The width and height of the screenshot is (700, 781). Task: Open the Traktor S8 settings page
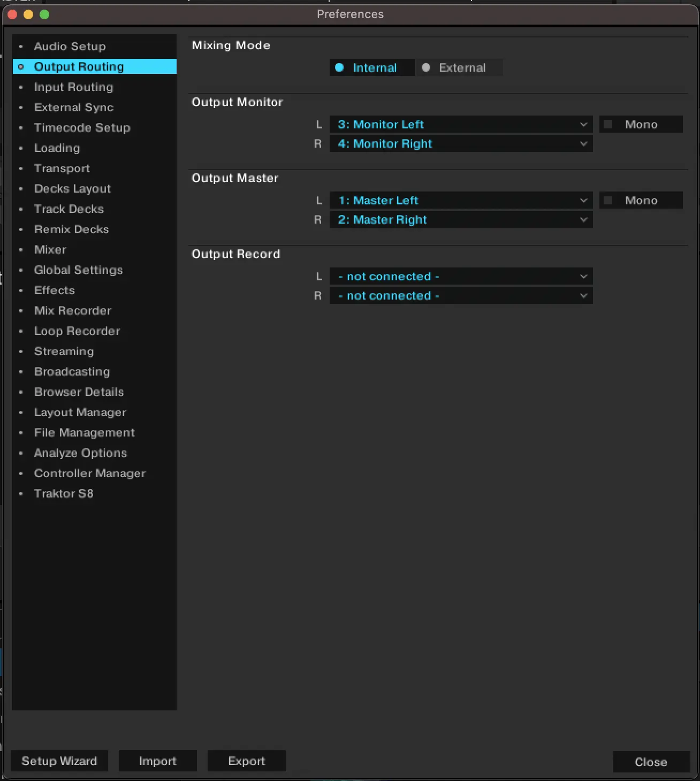pos(64,494)
